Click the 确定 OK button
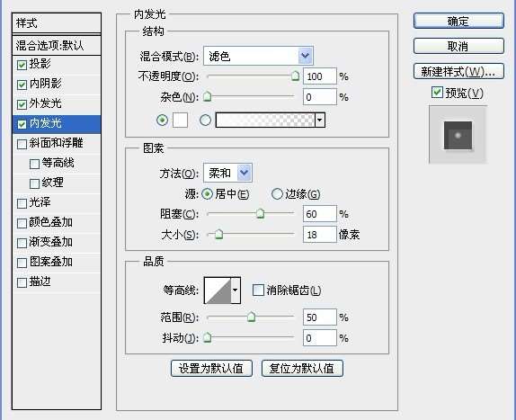The width and height of the screenshot is (516, 420). tap(458, 21)
